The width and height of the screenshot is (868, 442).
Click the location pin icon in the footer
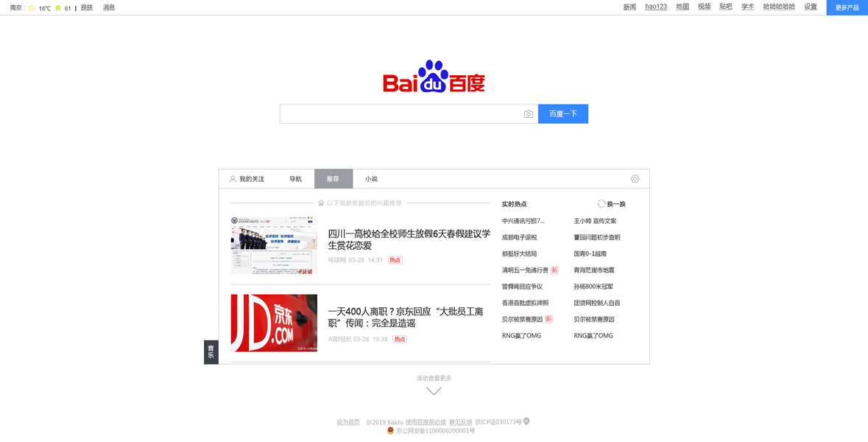pos(526,421)
